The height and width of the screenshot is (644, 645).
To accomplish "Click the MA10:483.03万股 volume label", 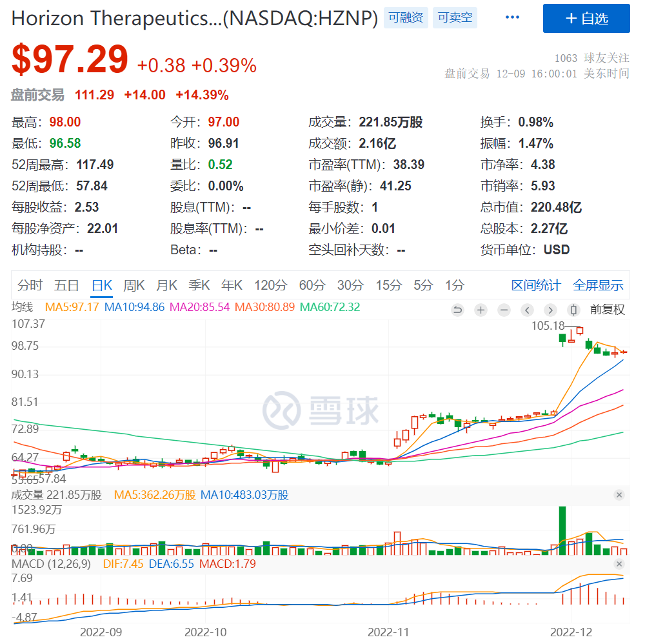I will [x=244, y=495].
